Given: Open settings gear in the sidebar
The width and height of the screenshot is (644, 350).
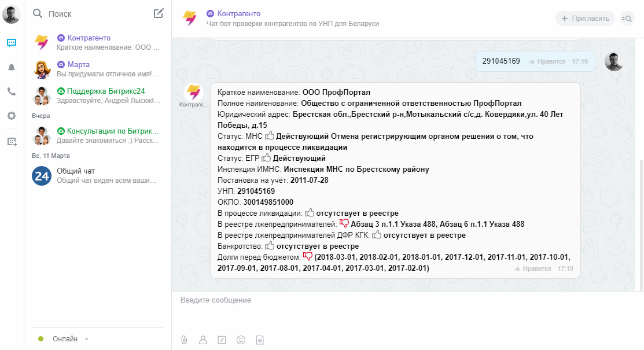Looking at the screenshot, I should point(12,116).
